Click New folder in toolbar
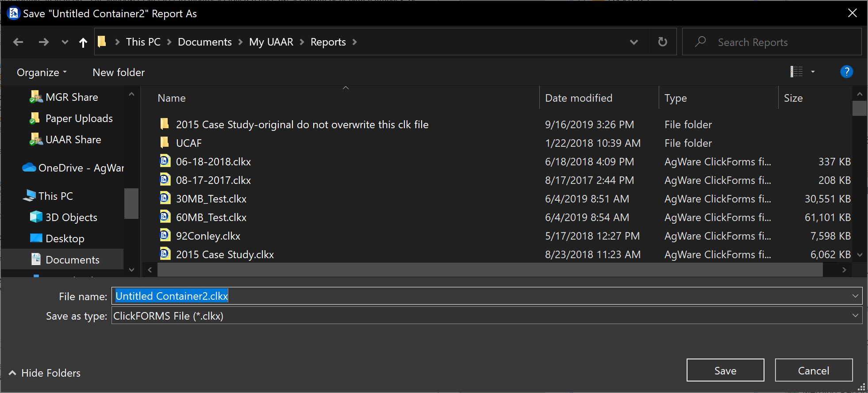This screenshot has width=868, height=393. pyautogui.click(x=119, y=72)
